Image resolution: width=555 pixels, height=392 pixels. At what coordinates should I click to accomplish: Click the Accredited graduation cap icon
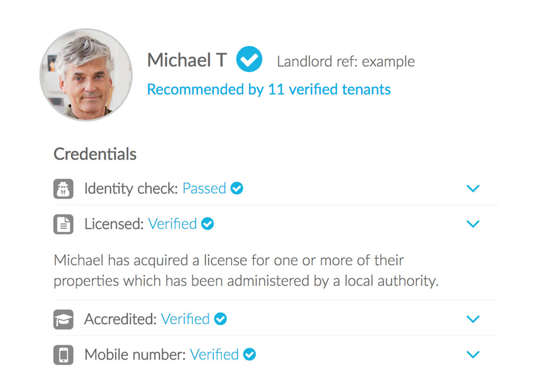(64, 320)
